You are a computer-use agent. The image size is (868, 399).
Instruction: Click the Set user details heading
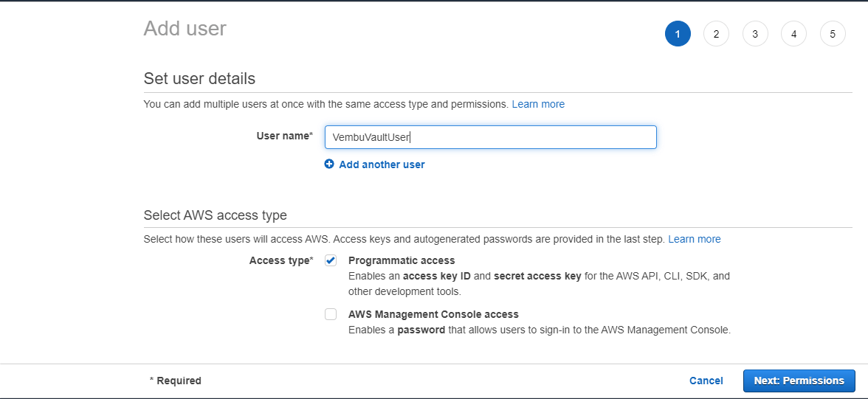(199, 79)
